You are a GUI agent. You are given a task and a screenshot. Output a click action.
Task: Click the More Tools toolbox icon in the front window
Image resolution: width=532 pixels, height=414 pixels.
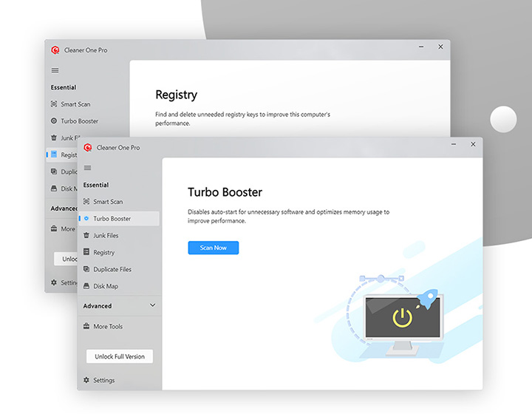click(x=86, y=327)
